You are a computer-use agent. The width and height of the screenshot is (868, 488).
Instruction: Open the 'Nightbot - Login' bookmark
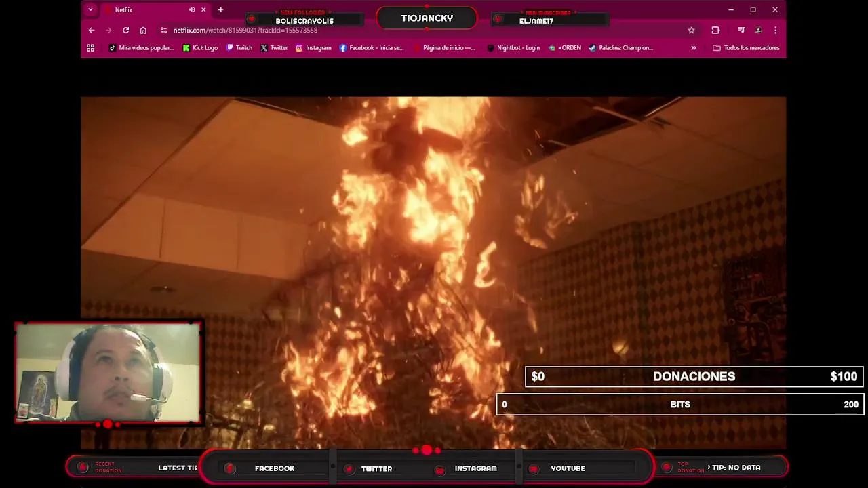tap(513, 48)
